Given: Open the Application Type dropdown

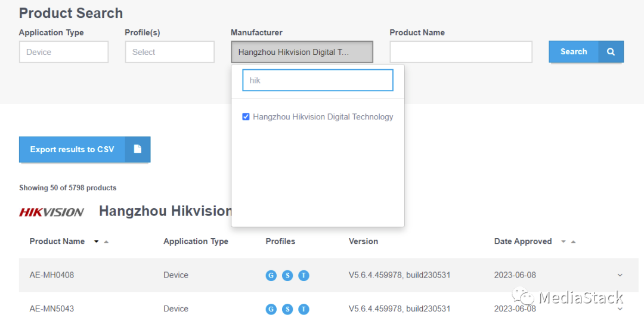Looking at the screenshot, I should pos(64,52).
